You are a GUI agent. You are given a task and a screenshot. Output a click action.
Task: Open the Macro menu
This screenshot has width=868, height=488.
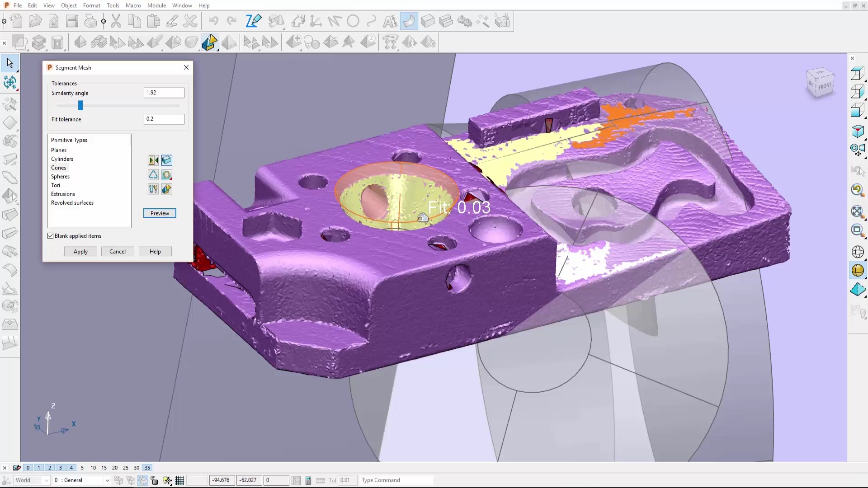tap(133, 5)
